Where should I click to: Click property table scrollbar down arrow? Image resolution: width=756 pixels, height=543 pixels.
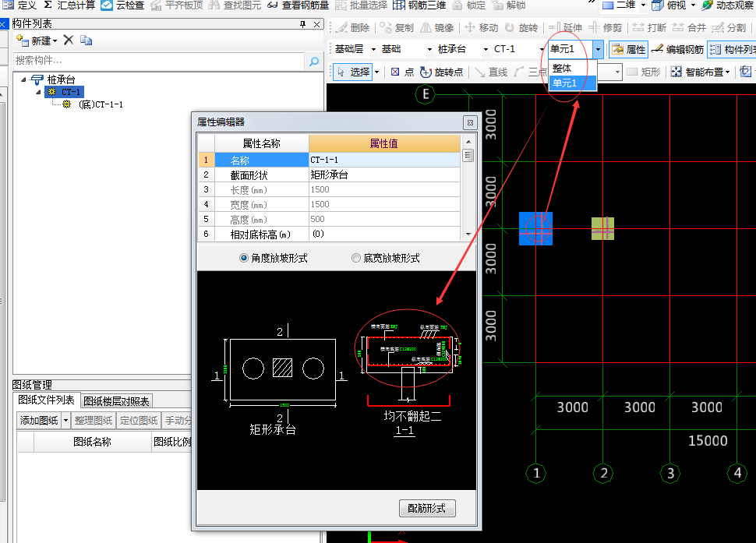tap(468, 234)
